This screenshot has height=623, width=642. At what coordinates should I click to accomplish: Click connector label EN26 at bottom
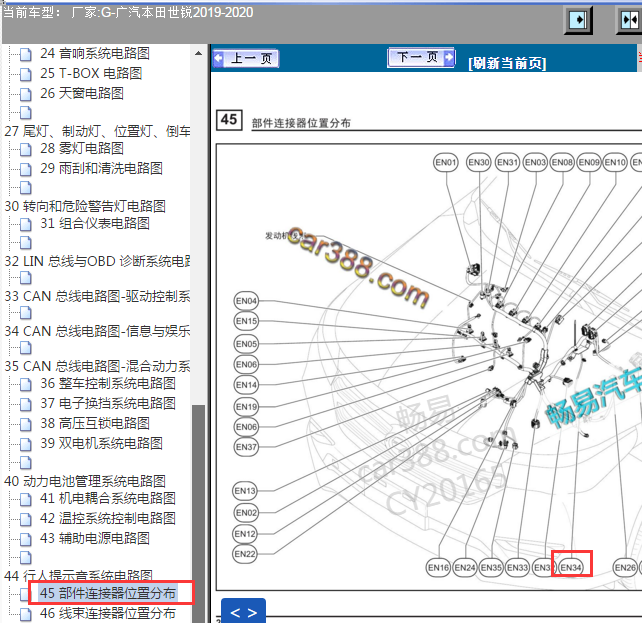pyautogui.click(x=625, y=568)
